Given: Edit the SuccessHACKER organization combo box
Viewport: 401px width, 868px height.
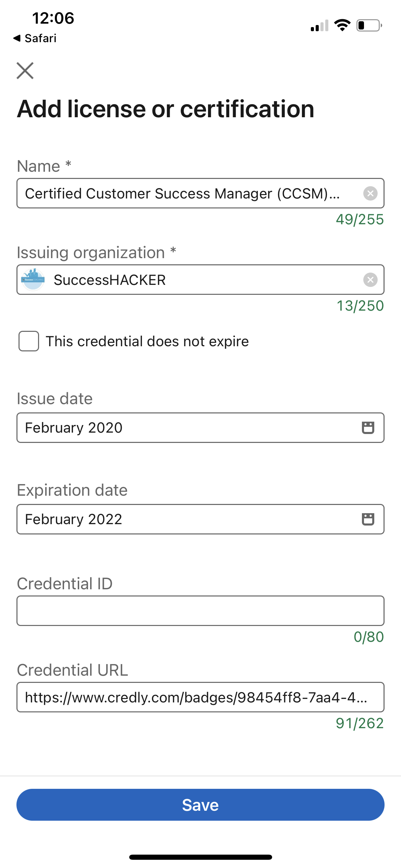Looking at the screenshot, I should click(x=200, y=279).
